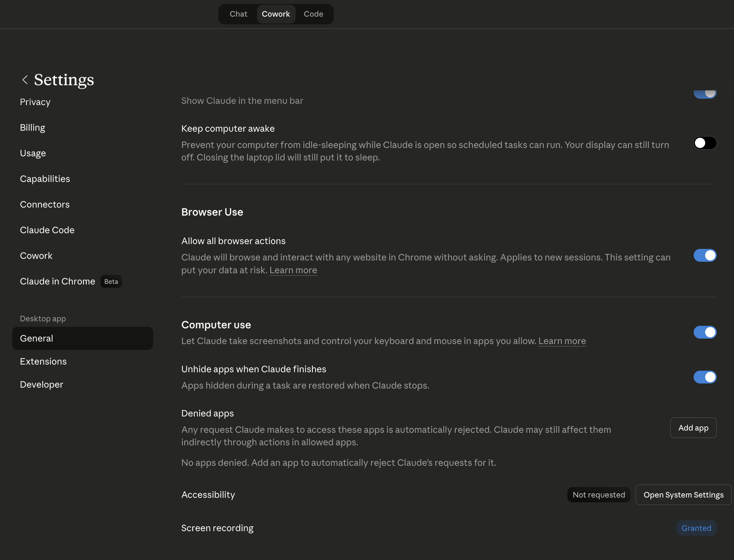Click the Keep computer awake label

[x=228, y=129]
